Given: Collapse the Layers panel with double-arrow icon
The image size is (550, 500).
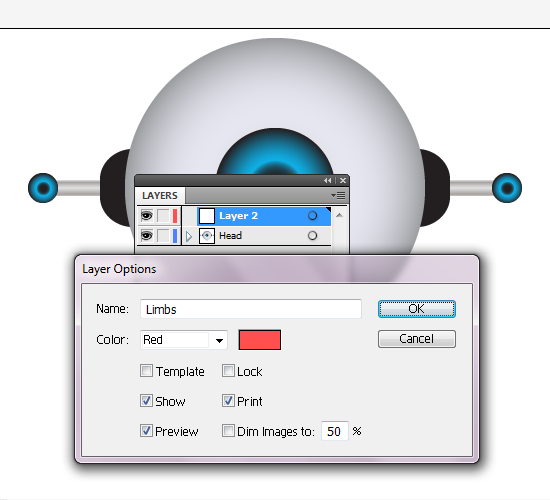Looking at the screenshot, I should [x=328, y=180].
